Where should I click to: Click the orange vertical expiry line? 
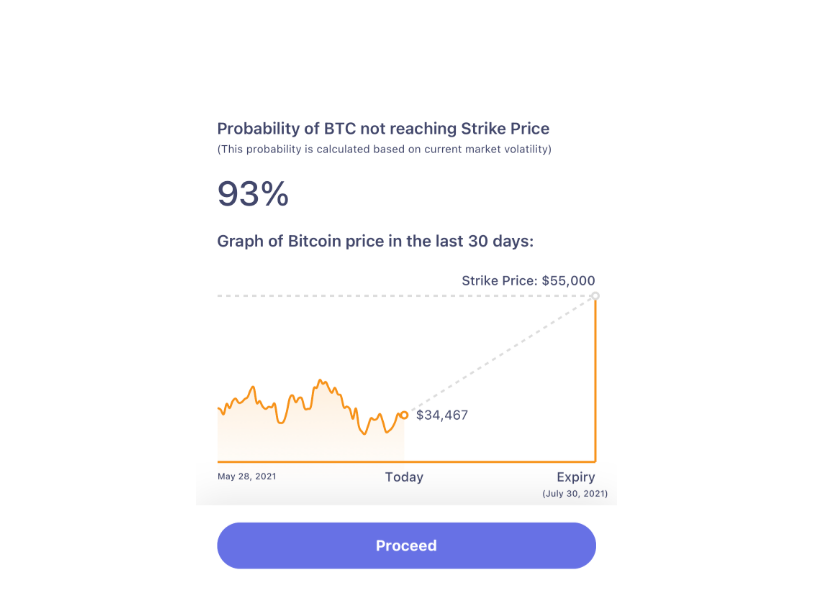595,380
